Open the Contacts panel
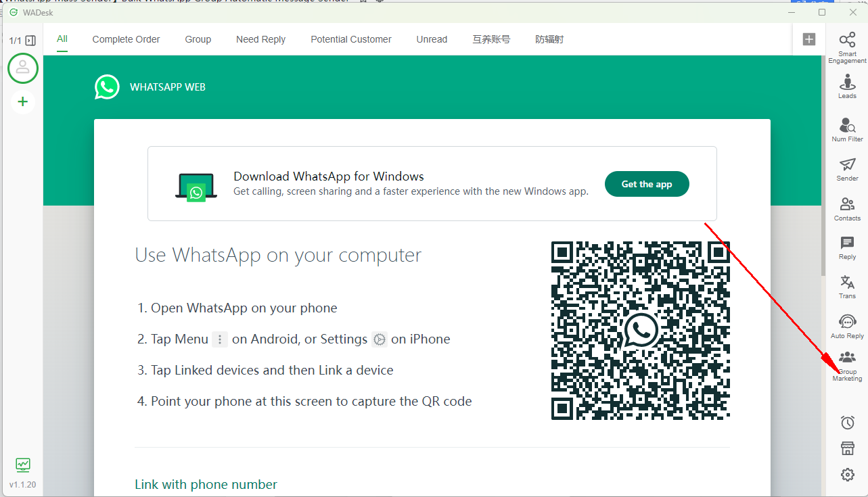The width and height of the screenshot is (868, 497). coord(847,209)
